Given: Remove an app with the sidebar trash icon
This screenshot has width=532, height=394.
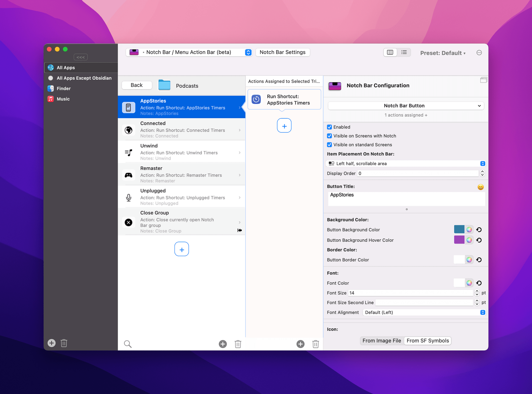Looking at the screenshot, I should point(64,343).
